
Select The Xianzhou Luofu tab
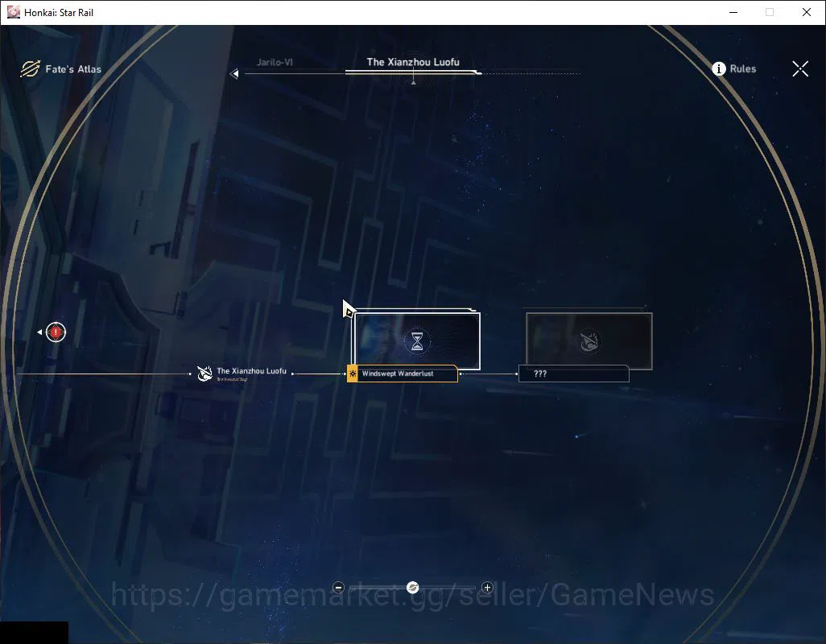pyautogui.click(x=413, y=62)
